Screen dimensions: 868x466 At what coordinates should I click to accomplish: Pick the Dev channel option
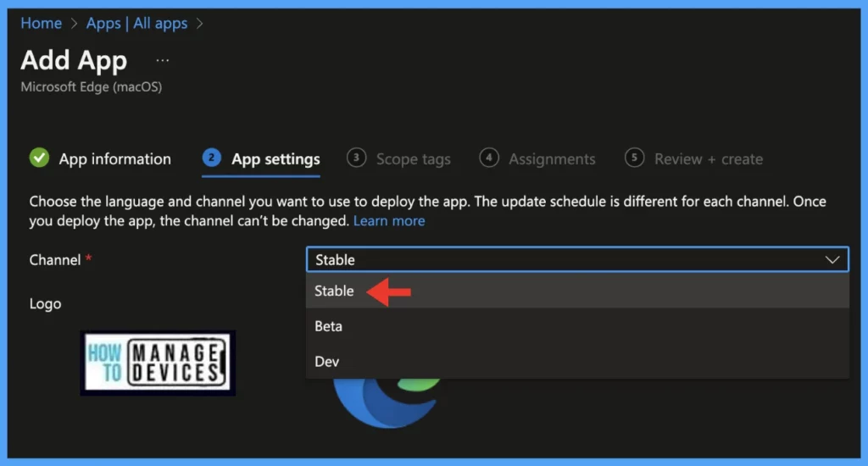(576, 362)
